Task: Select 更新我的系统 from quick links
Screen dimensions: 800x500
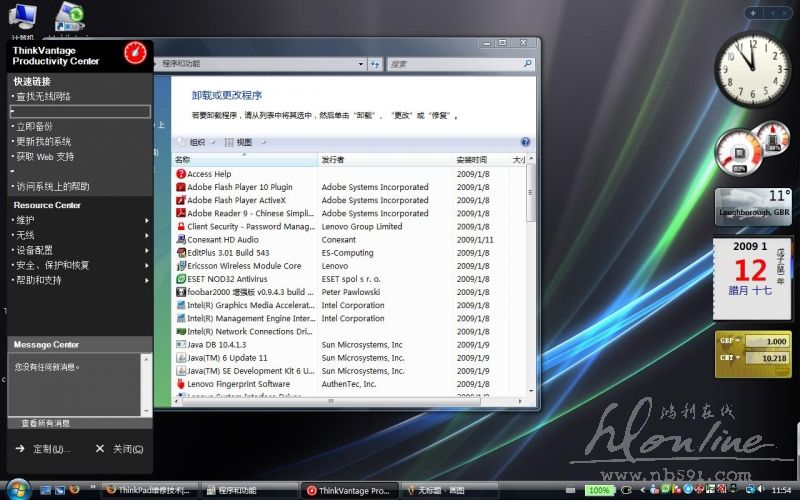Action: tap(43, 142)
